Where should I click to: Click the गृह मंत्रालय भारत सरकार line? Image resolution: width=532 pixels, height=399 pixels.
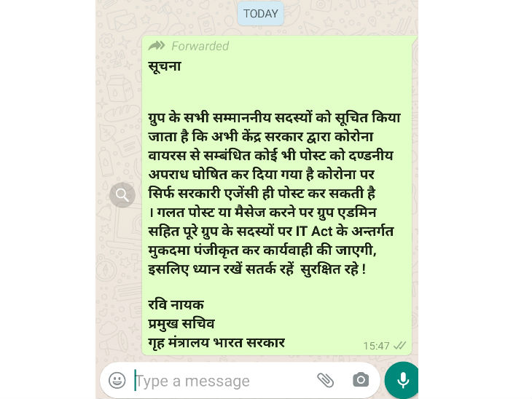216,343
